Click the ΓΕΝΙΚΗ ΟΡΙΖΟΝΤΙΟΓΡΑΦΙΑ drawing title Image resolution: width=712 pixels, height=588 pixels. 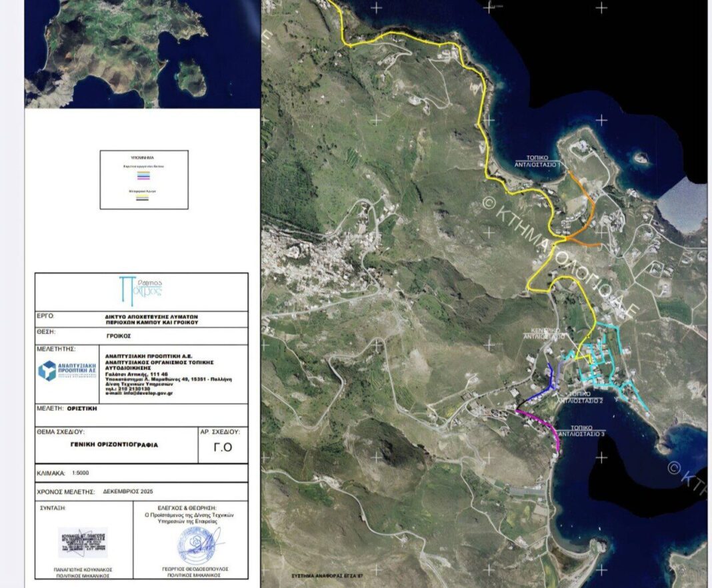[x=116, y=445]
